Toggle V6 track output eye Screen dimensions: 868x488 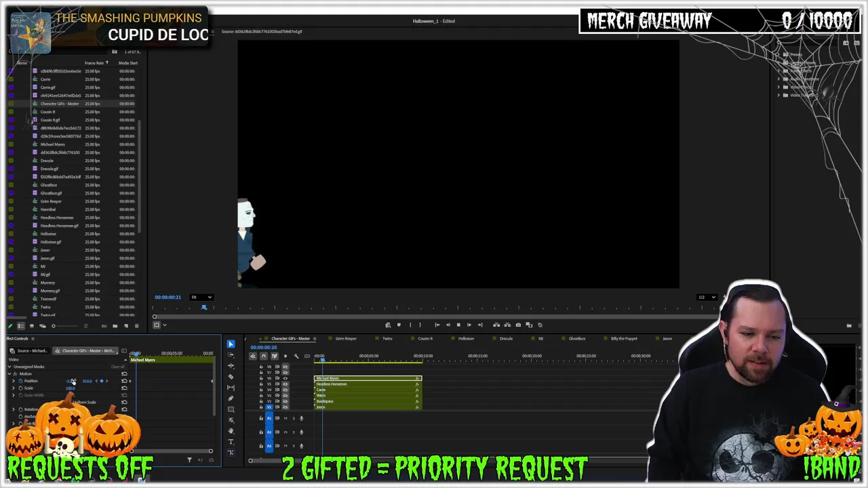pos(285,378)
